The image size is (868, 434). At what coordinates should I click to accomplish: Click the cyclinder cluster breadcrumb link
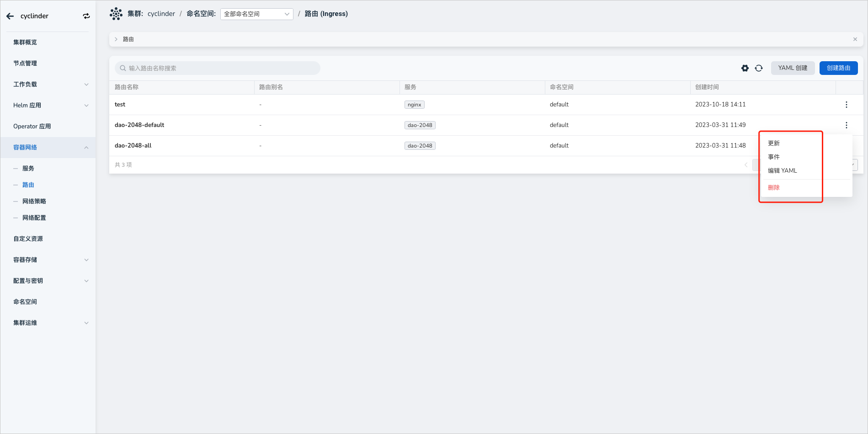pos(161,14)
